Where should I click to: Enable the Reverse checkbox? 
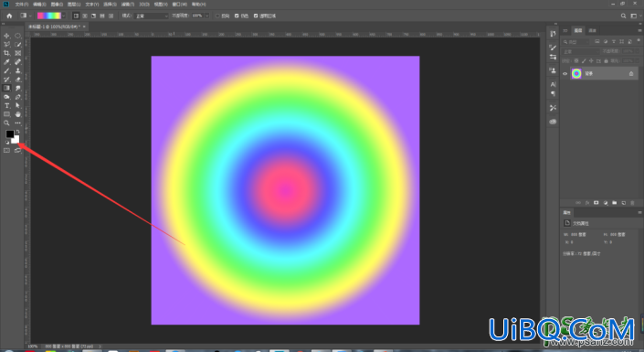coord(217,16)
